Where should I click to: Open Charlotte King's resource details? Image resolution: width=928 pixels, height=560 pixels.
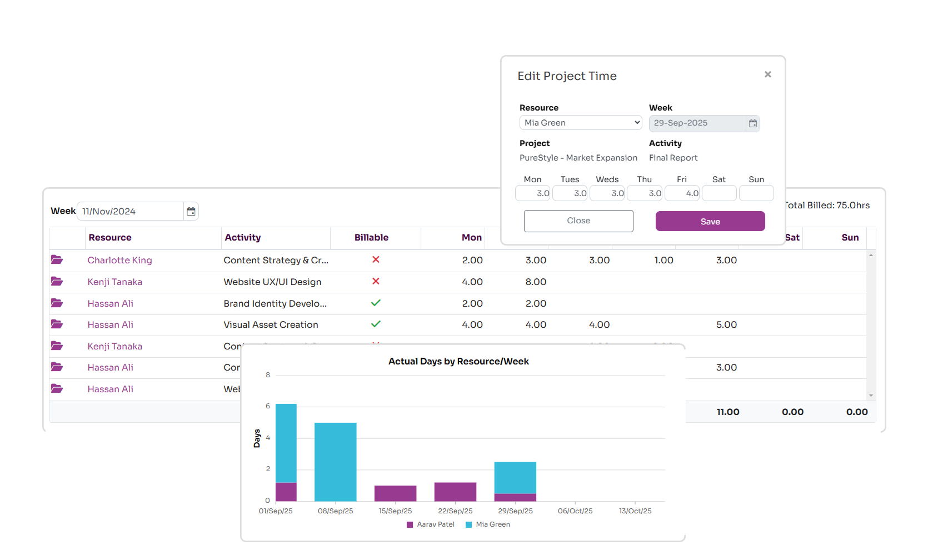tap(119, 259)
